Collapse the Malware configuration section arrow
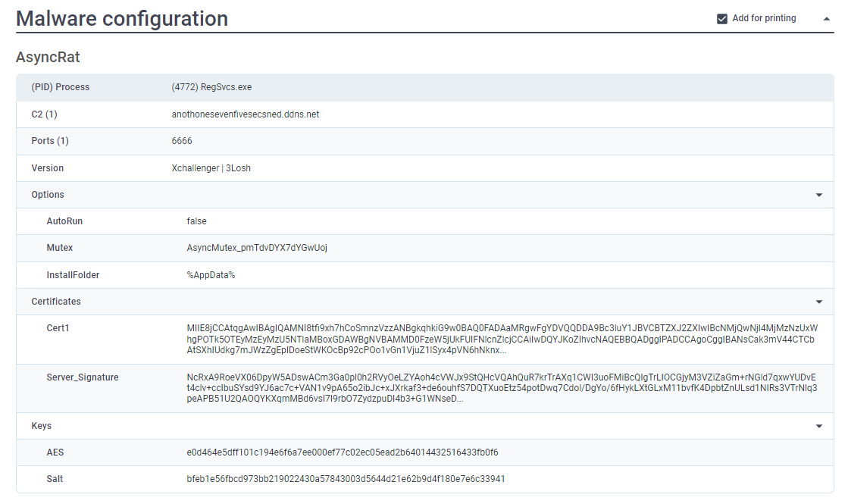Viewport: 848px width, 504px height. coord(826,19)
